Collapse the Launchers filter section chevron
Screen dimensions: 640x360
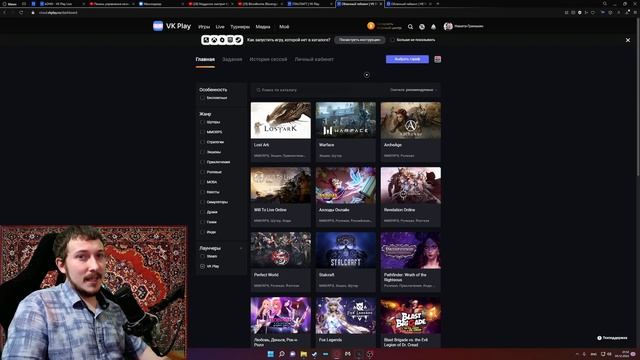241,248
